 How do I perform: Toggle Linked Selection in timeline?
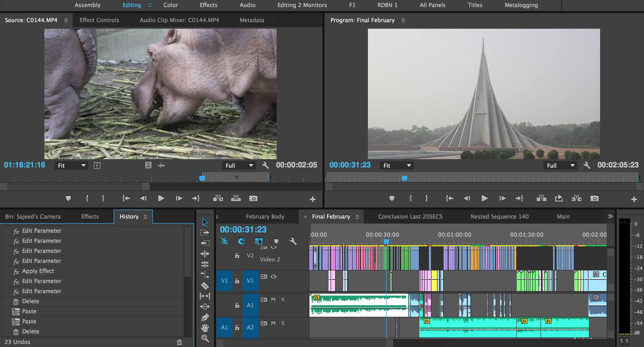click(x=258, y=241)
